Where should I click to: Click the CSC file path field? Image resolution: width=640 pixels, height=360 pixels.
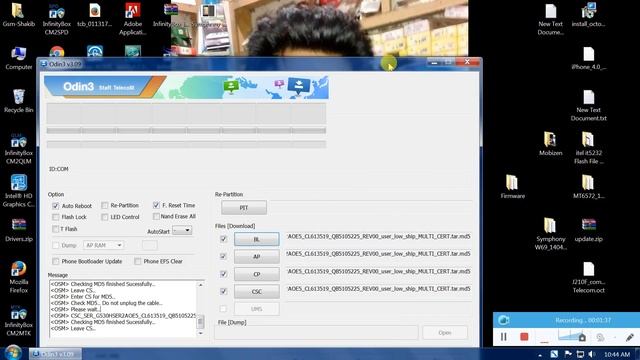click(379, 289)
